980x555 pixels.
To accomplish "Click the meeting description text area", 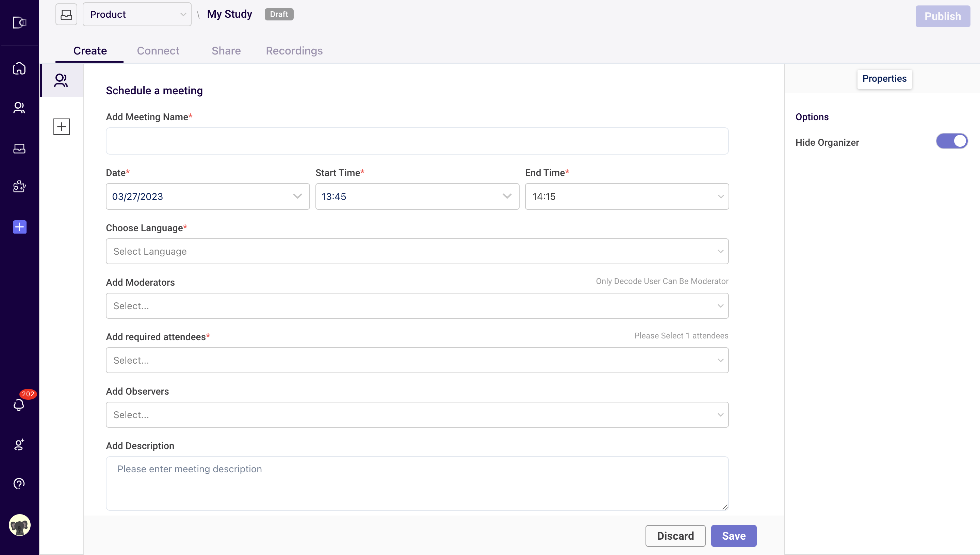I will [417, 483].
